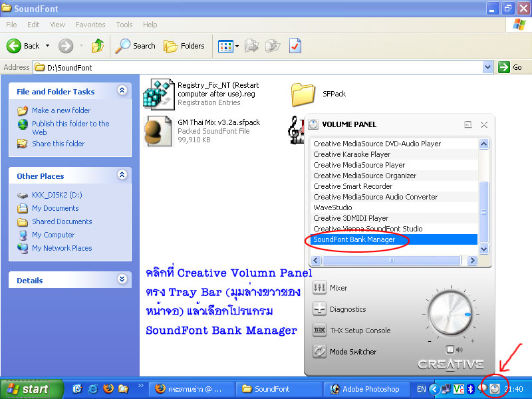Open the Favorites menu
Image resolution: width=532 pixels, height=399 pixels.
90,25
